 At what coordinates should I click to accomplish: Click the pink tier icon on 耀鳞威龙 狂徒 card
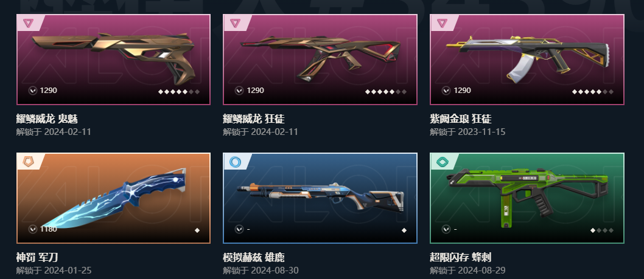pos(235,23)
